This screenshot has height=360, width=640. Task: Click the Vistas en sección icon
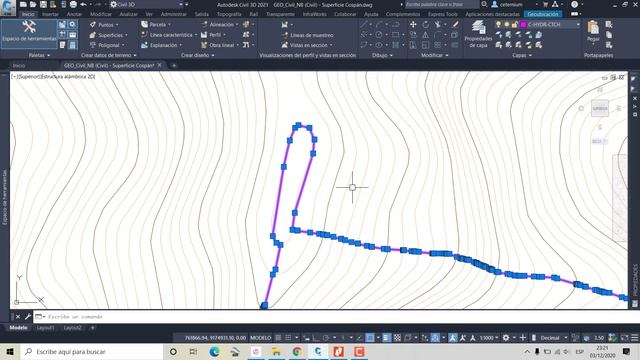pos(285,45)
